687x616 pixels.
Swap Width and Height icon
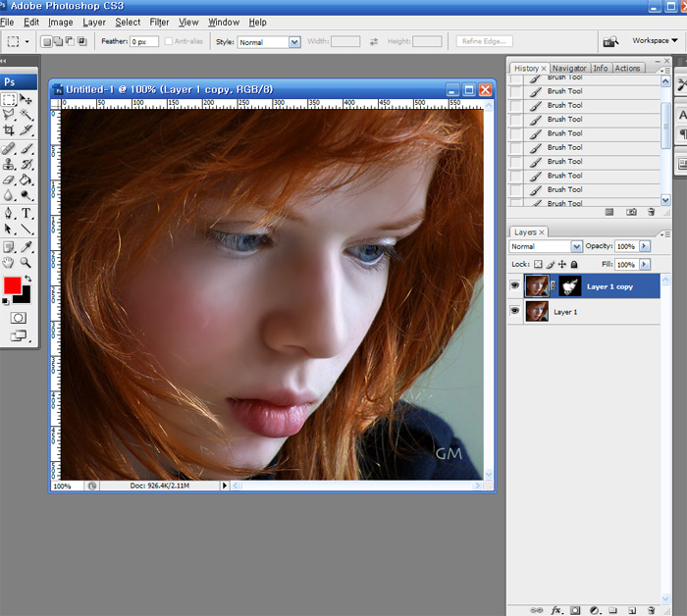click(x=374, y=41)
